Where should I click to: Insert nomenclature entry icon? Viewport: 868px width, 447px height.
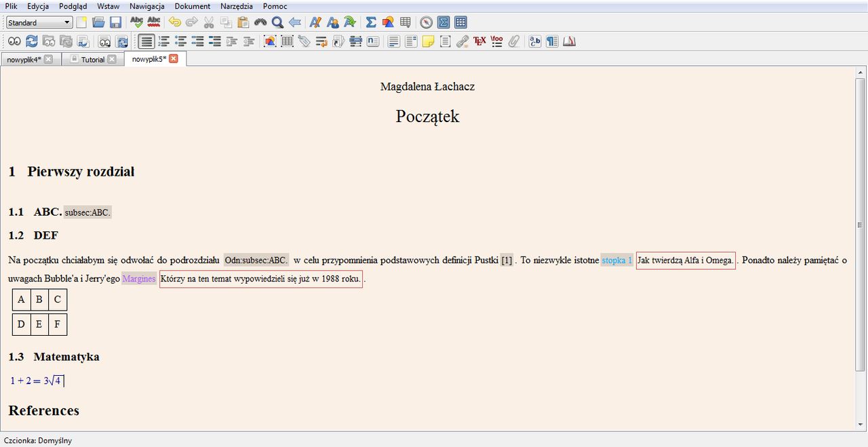point(373,41)
